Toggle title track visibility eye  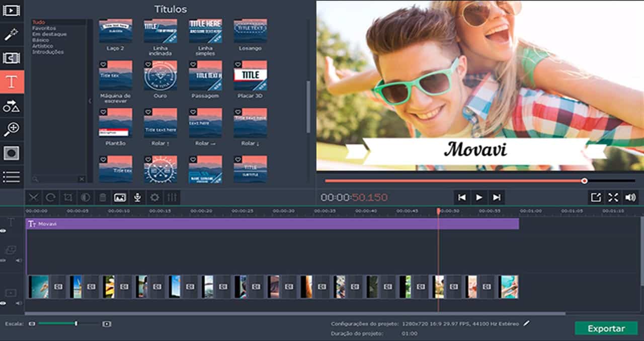point(3,231)
